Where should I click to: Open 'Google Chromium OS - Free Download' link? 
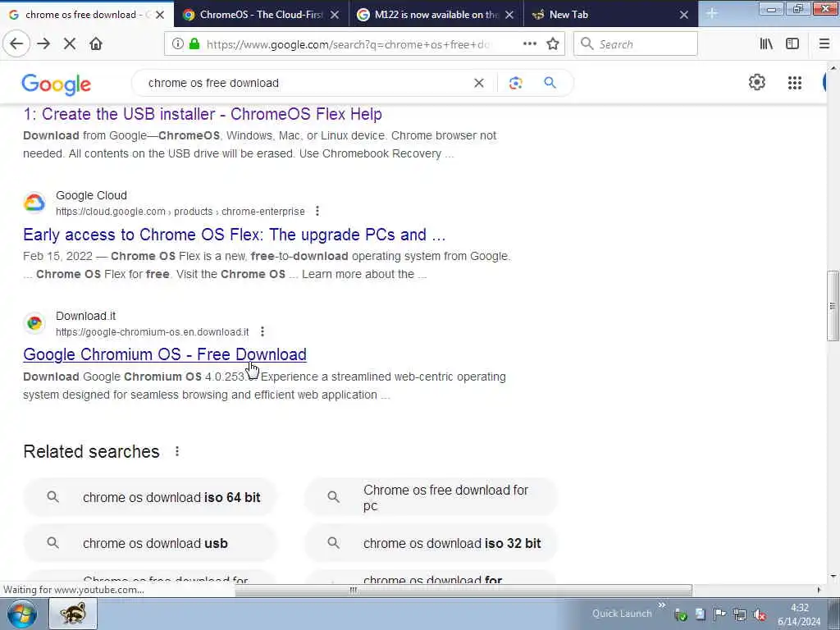coord(164,354)
